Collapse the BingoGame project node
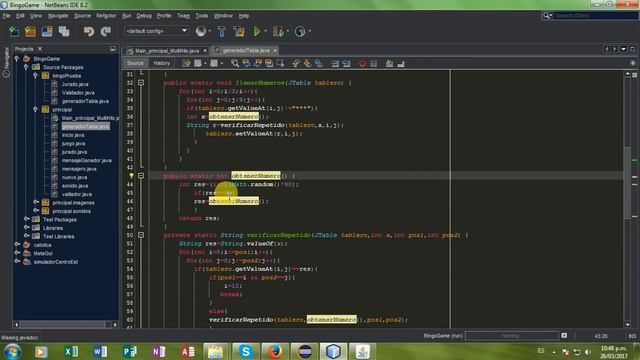This screenshot has height=360, width=640. (x=17, y=59)
